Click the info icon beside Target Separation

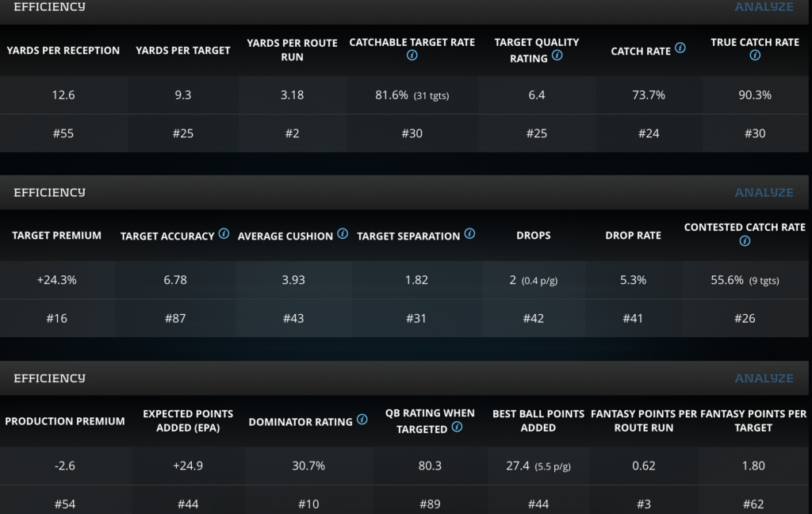(x=469, y=234)
